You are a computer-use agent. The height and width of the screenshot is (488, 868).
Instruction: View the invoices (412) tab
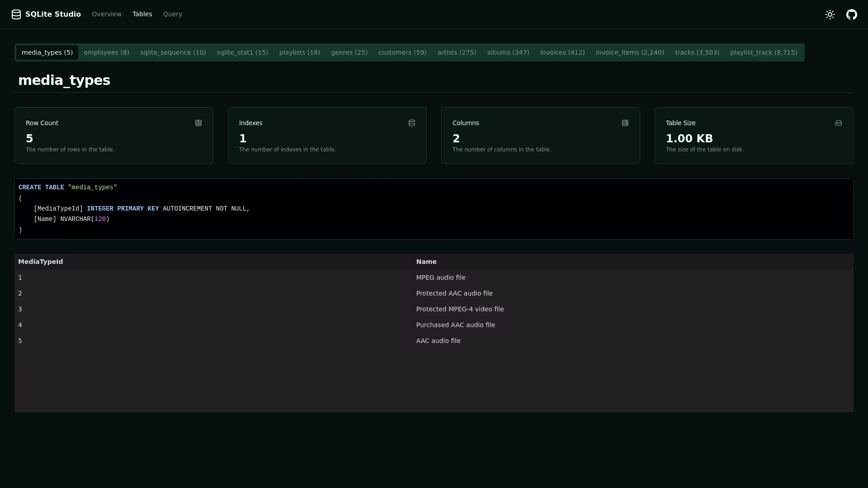point(562,52)
